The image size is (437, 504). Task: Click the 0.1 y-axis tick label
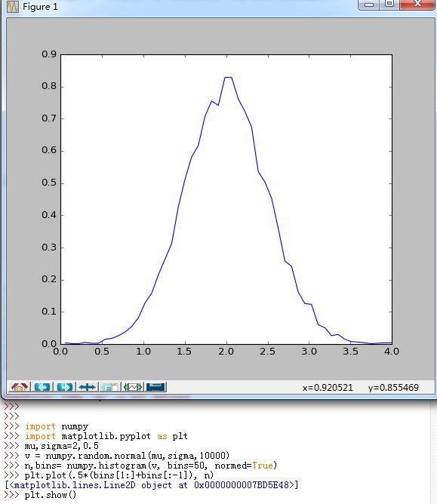49,312
